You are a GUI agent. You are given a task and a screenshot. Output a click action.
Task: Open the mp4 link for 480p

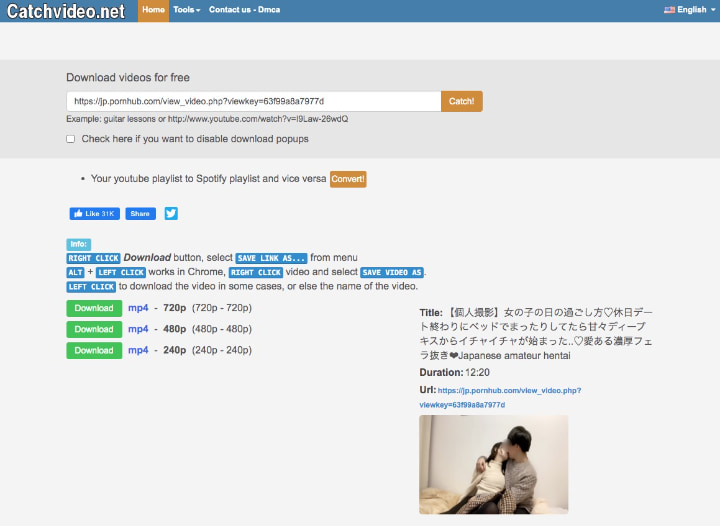click(138, 329)
